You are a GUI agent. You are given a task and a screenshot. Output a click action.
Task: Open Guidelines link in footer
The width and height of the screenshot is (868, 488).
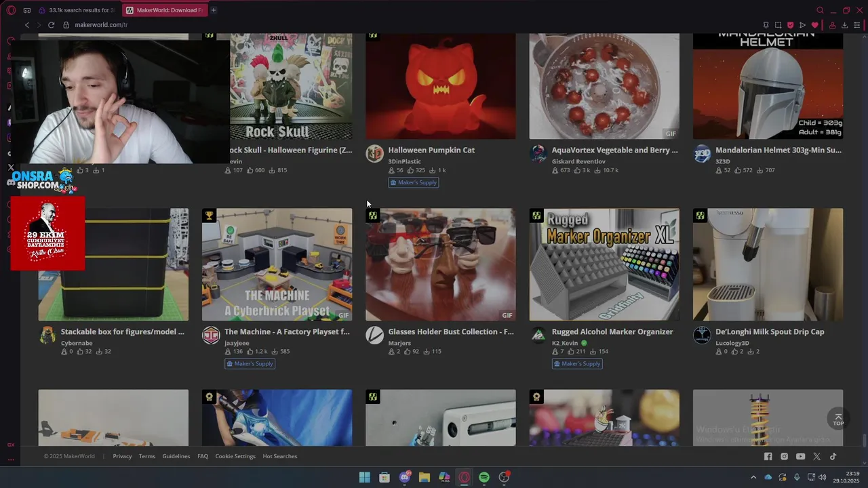click(x=176, y=456)
